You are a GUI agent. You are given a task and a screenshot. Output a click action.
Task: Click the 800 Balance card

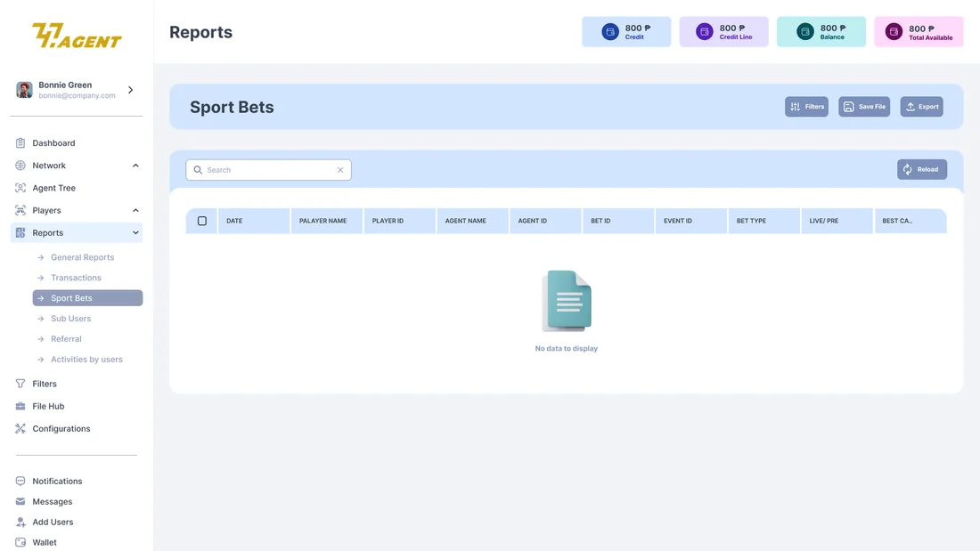(821, 32)
